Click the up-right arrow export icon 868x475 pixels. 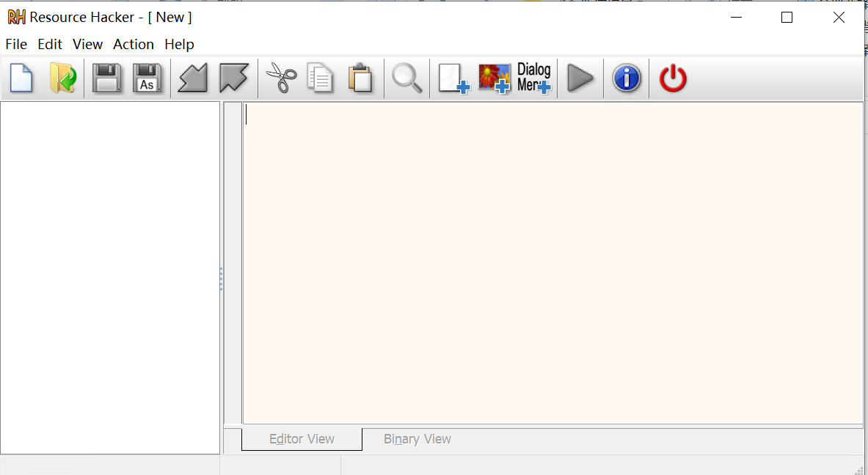[x=233, y=78]
